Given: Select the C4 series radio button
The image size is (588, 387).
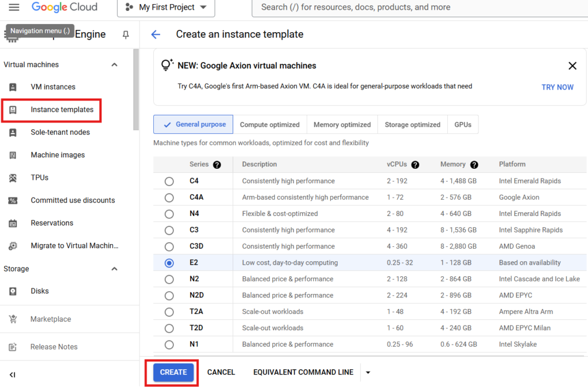Looking at the screenshot, I should pos(169,181).
